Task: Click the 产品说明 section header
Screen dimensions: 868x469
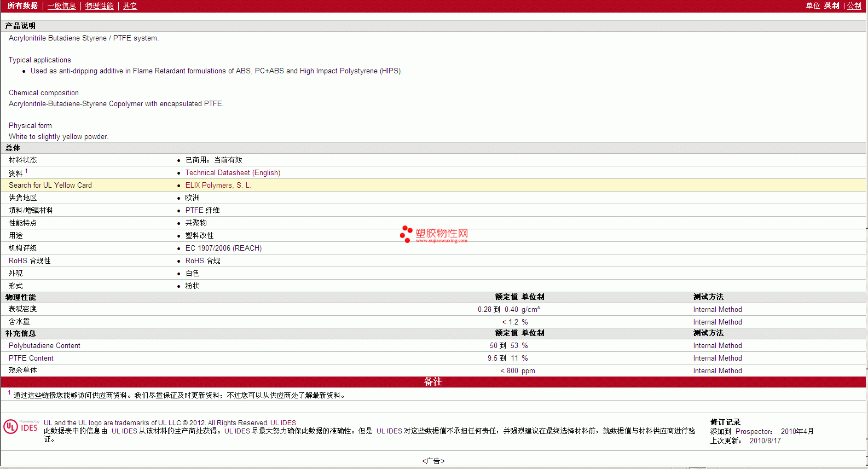Action: pyautogui.click(x=20, y=26)
